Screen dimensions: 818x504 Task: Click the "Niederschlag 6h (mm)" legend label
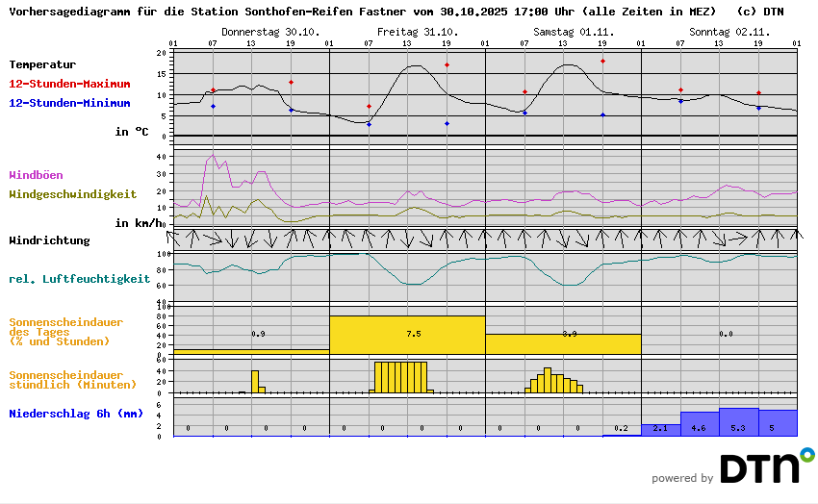76,414
